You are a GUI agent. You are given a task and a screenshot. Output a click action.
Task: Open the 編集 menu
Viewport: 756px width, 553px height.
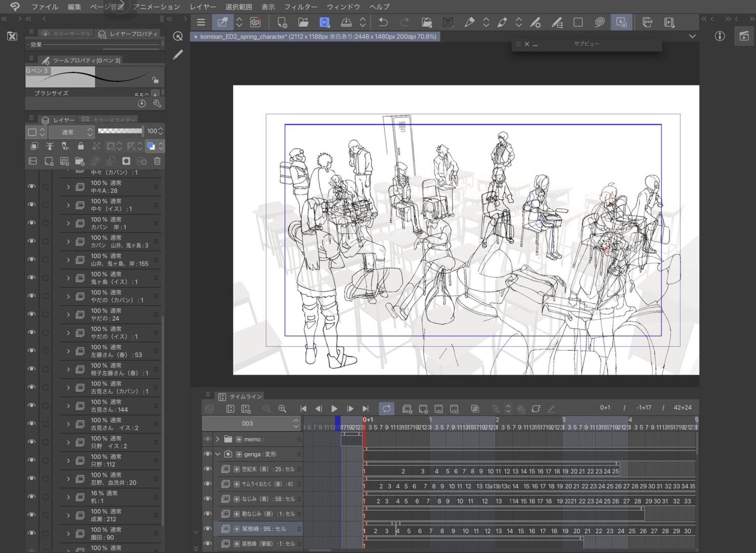74,7
